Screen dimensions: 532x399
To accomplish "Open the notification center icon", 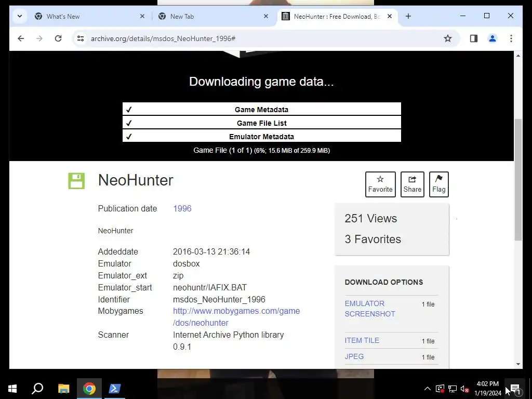I will click(515, 389).
